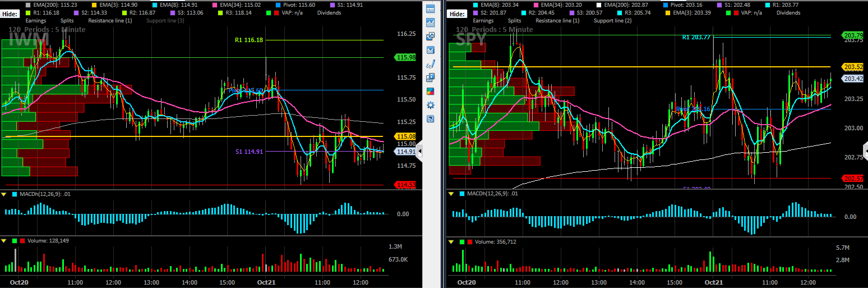Open chart settings gear icon
The width and height of the screenshot is (868, 288).
(431, 105)
